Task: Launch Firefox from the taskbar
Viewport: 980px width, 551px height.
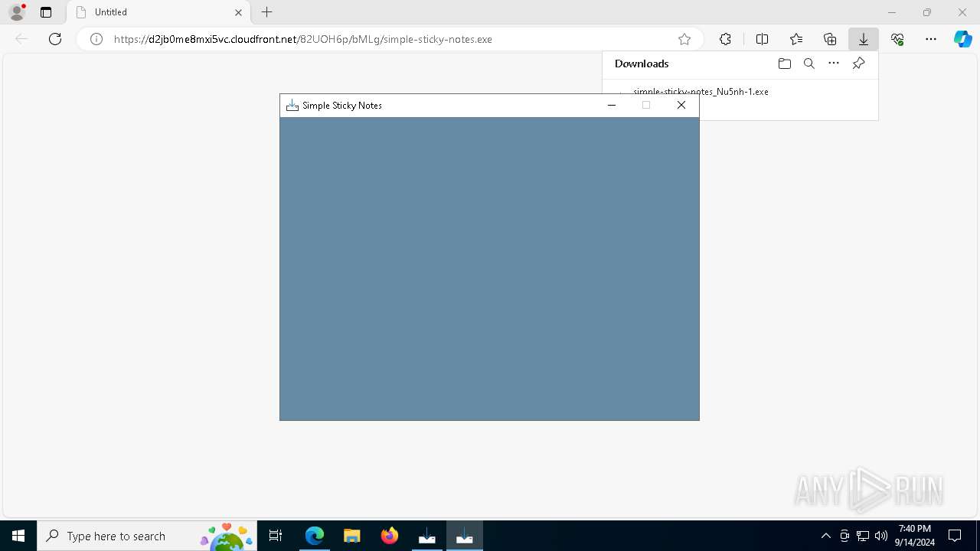Action: click(x=389, y=536)
